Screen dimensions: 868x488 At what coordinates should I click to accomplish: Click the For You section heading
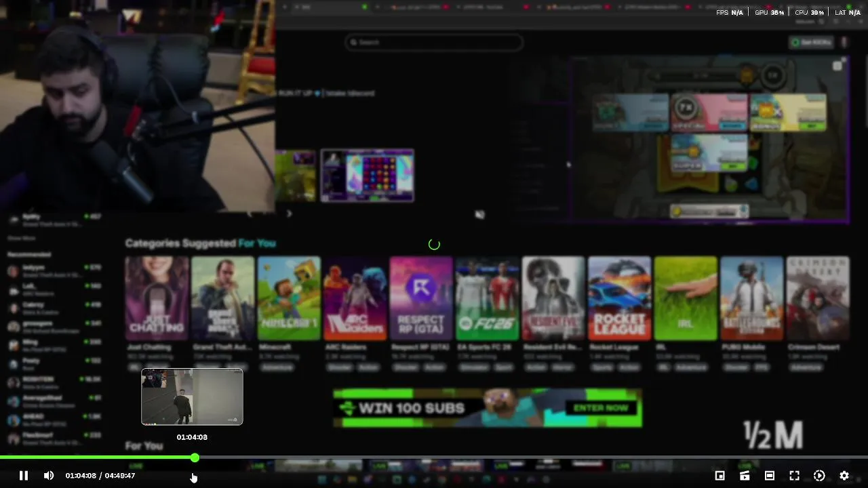click(144, 446)
